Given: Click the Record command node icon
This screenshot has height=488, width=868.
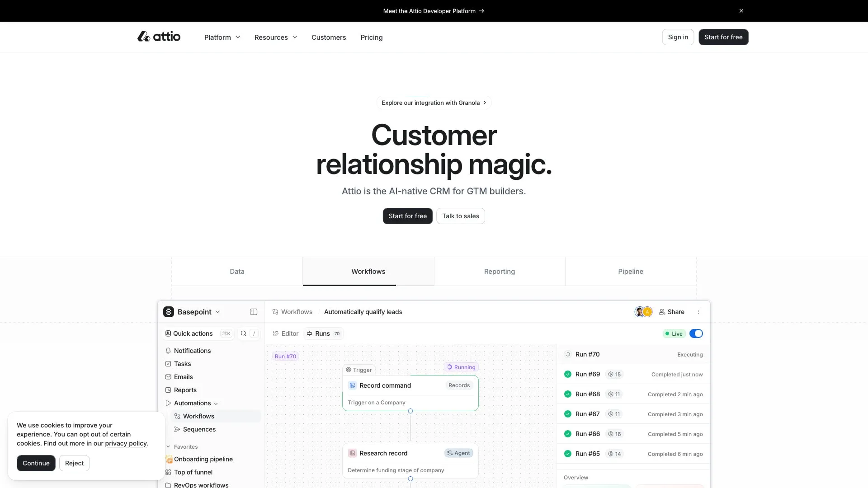Looking at the screenshot, I should 353,385.
